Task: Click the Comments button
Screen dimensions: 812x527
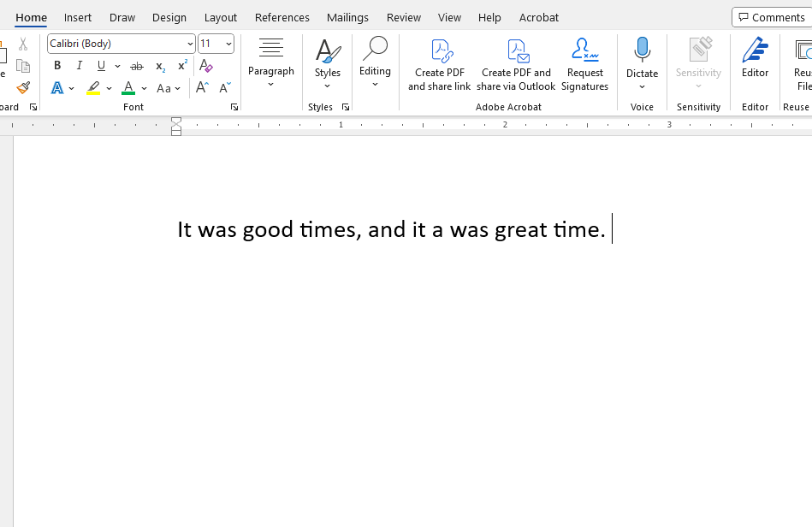Action: pos(771,17)
